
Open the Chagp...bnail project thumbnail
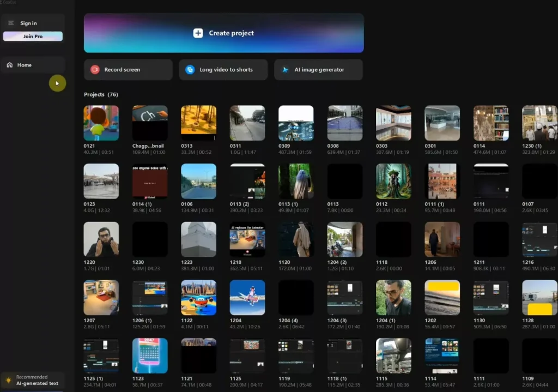pyautogui.click(x=150, y=123)
